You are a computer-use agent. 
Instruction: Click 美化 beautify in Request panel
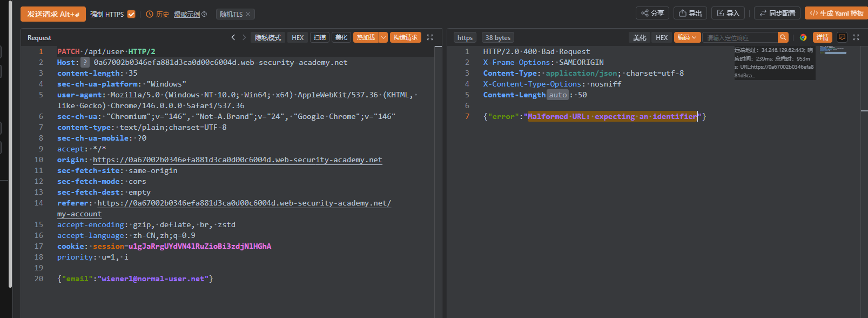point(341,37)
